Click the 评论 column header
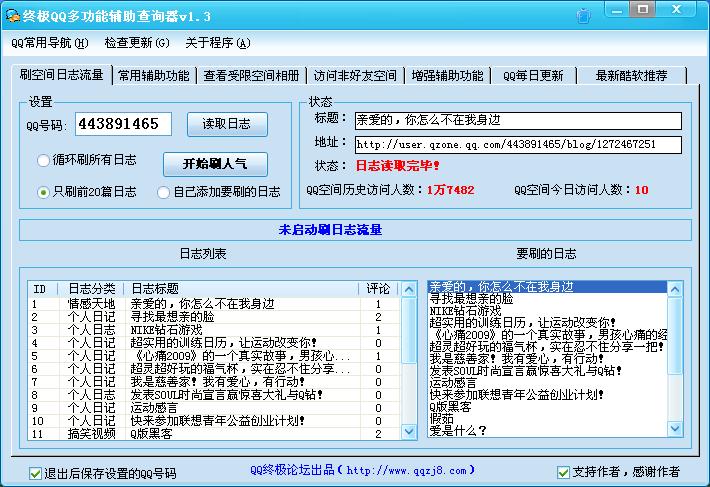The image size is (710, 487). coord(378,289)
